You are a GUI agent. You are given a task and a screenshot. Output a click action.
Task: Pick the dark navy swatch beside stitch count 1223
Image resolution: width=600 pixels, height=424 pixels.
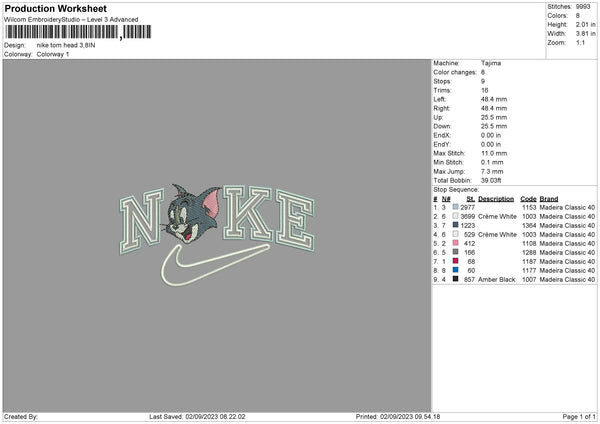coord(455,225)
